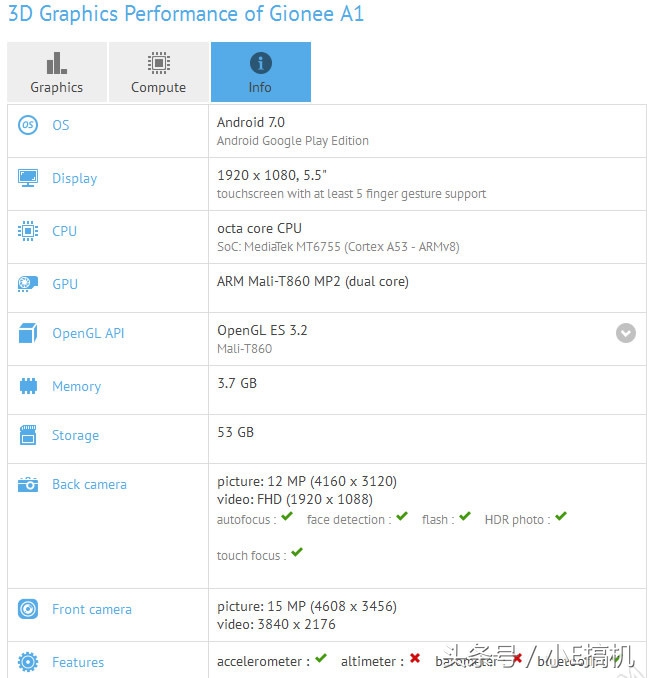Click the Front camera lens icon
Viewport: 650px width, 678px height.
(28, 609)
